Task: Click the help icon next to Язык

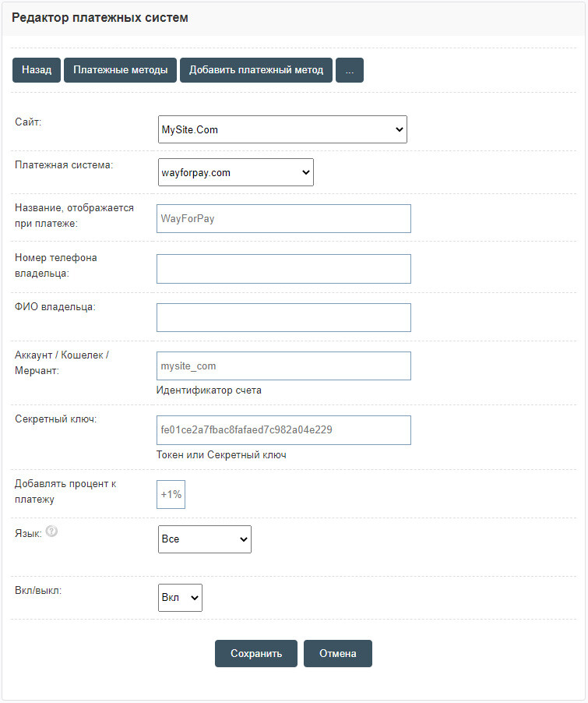Action: 52,532
